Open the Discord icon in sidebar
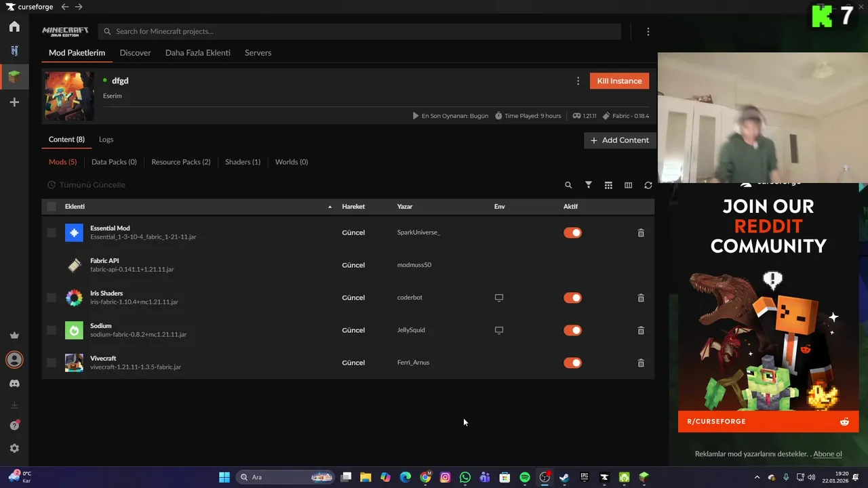Image resolution: width=868 pixels, height=488 pixels. [14, 384]
